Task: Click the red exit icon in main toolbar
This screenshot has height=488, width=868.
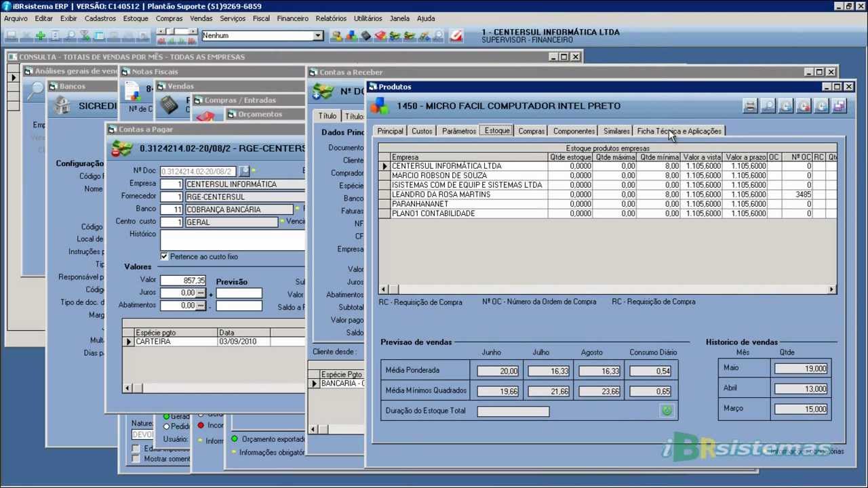Action: click(x=456, y=35)
